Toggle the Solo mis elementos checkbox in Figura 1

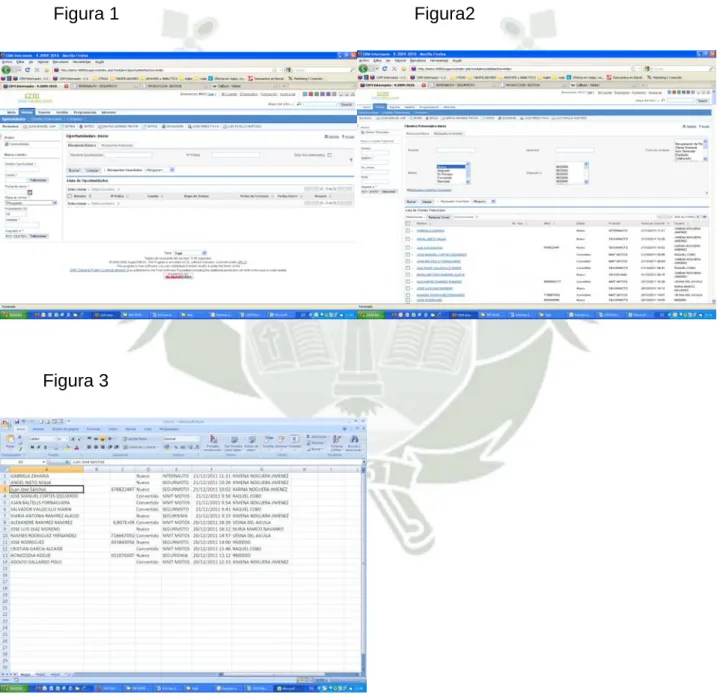pyautogui.click(x=329, y=155)
